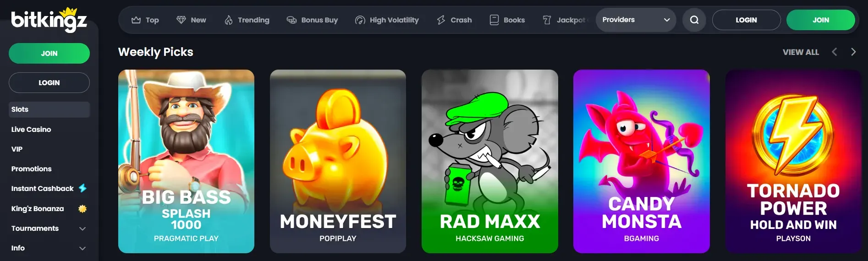Click the diamond icon beside New
This screenshot has width=868, height=261.
tap(181, 20)
